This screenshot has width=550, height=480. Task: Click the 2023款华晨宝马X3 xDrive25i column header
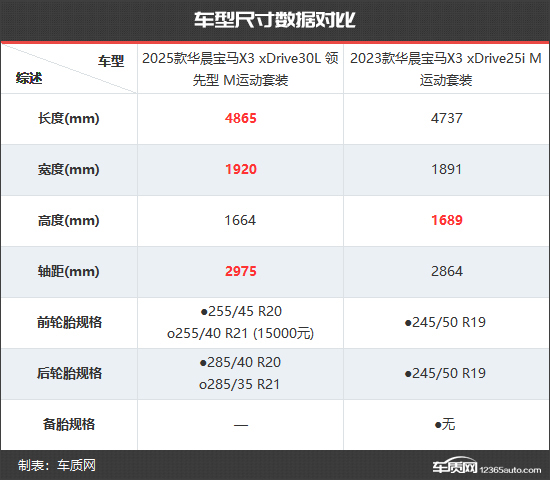tap(446, 69)
